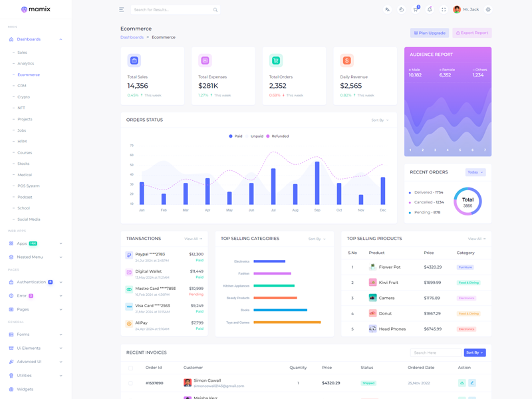Download invoice #1537890
The height and width of the screenshot is (399, 532).
click(x=462, y=383)
